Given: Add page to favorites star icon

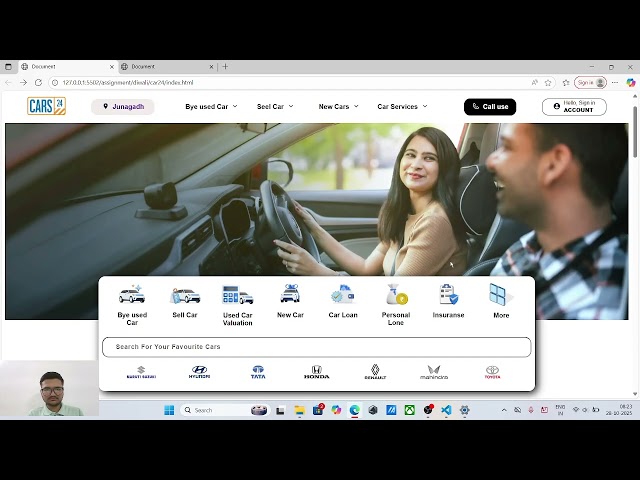Looking at the screenshot, I should [x=548, y=83].
